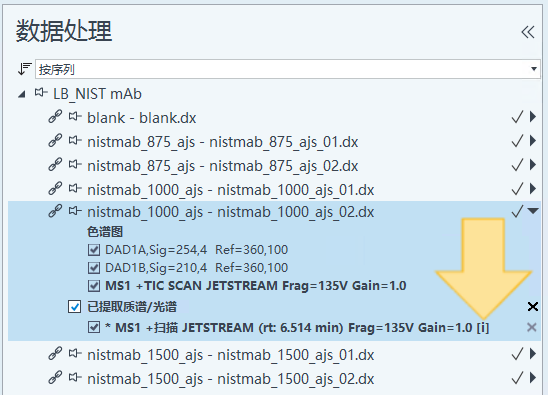Uncheck DAD1B,Sig=210,4 signal

coord(94,268)
